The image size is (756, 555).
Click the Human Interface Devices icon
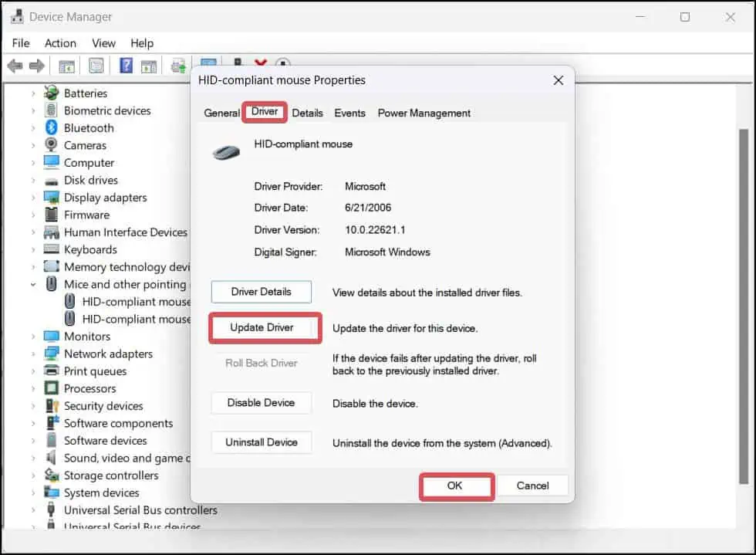click(x=51, y=232)
